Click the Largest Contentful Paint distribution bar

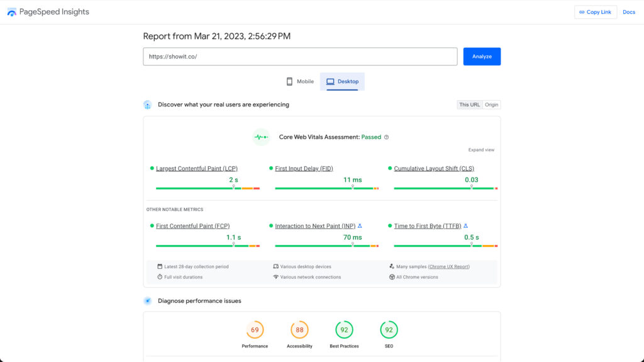tap(208, 188)
